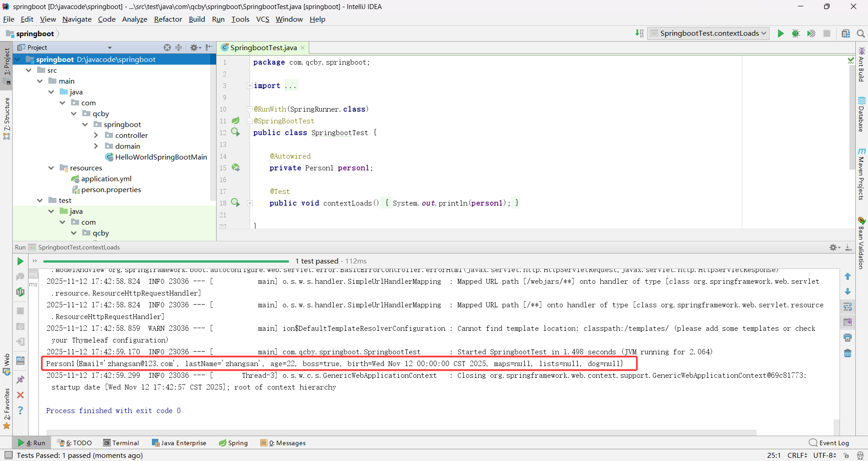Open the Navigate menu
This screenshot has height=461, width=868.
click(77, 19)
